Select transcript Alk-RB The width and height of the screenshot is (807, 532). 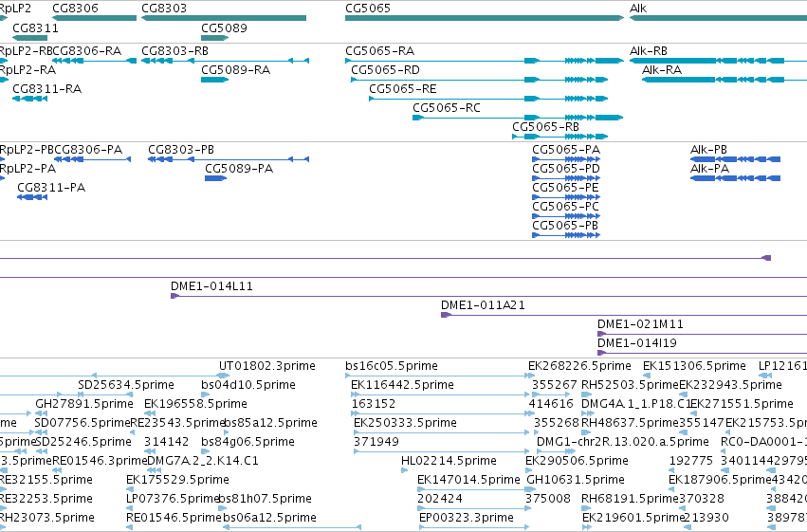pyautogui.click(x=718, y=61)
